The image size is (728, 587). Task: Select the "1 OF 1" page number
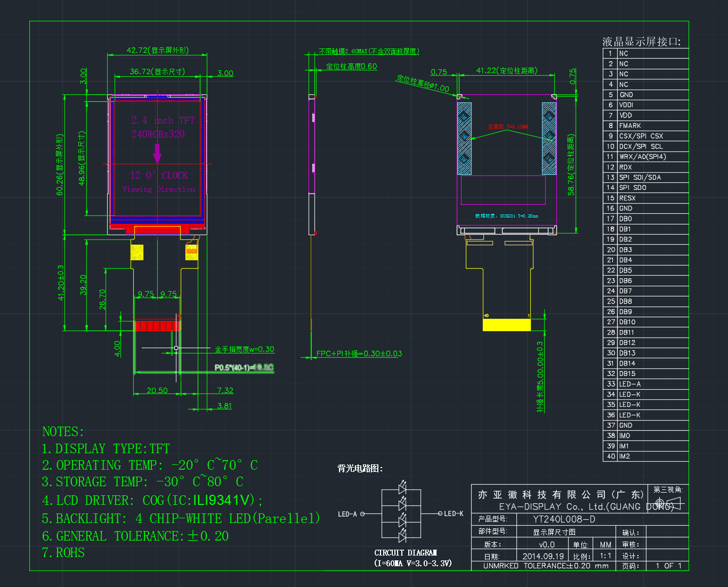click(669, 566)
